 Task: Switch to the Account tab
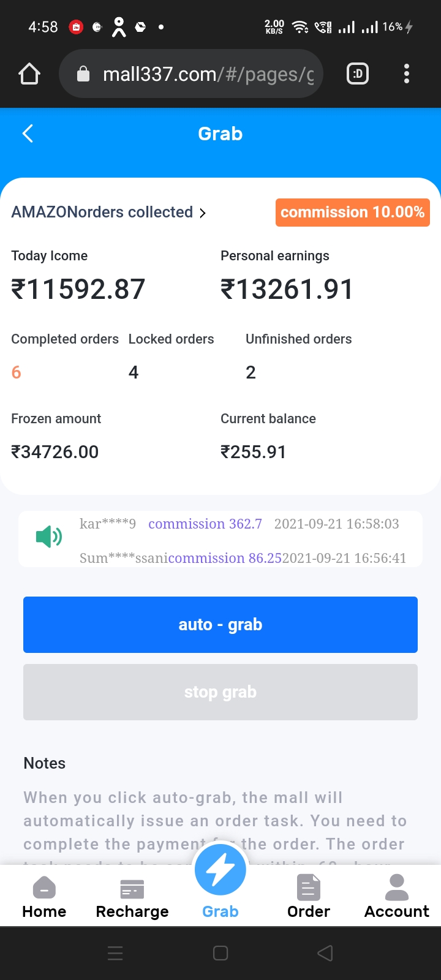tap(397, 897)
